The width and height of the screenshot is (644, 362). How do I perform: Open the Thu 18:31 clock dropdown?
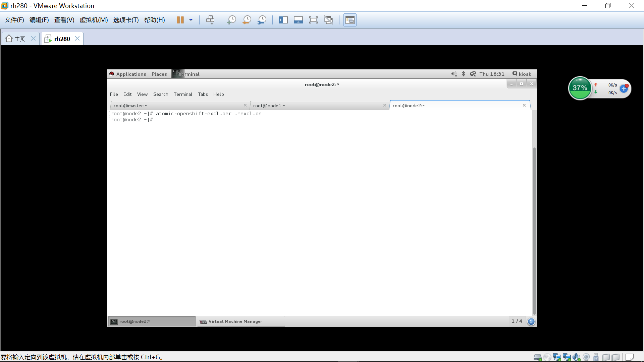click(492, 74)
